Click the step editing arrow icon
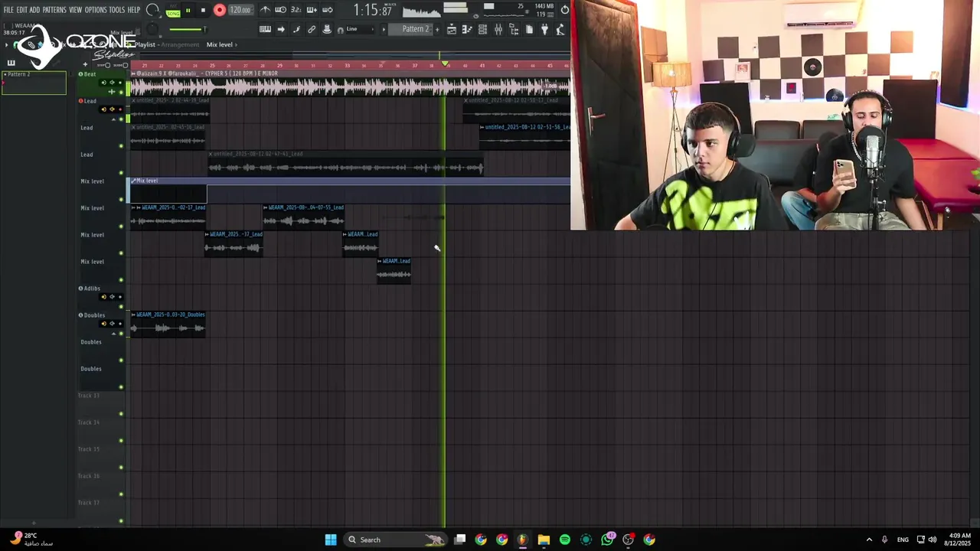 [280, 29]
